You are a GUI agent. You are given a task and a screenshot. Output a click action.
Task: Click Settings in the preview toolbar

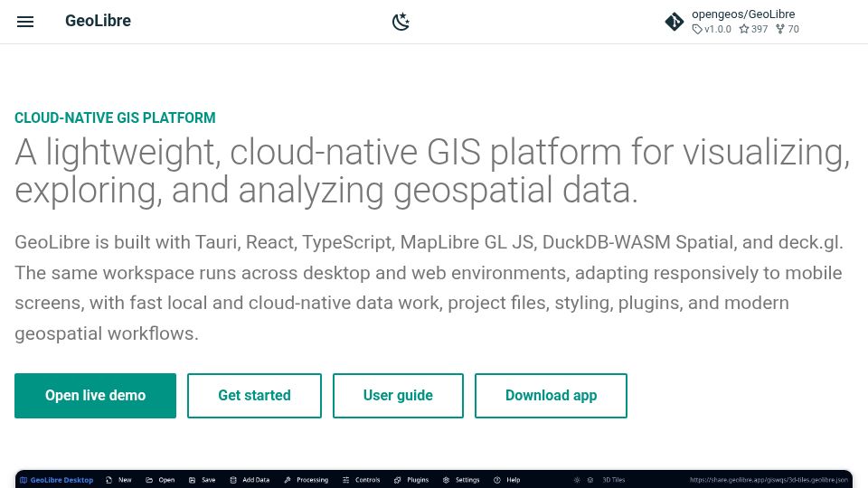coord(461,480)
